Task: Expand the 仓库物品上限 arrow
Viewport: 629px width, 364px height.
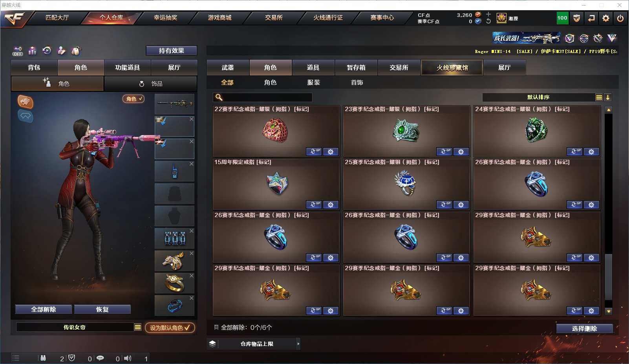Action: click(298, 344)
